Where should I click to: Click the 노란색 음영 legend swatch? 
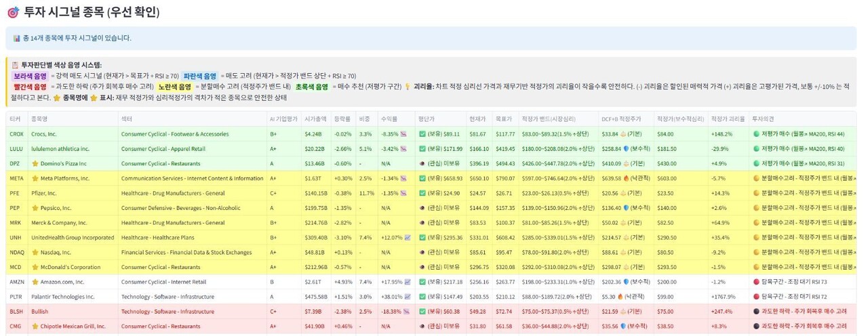click(x=175, y=87)
